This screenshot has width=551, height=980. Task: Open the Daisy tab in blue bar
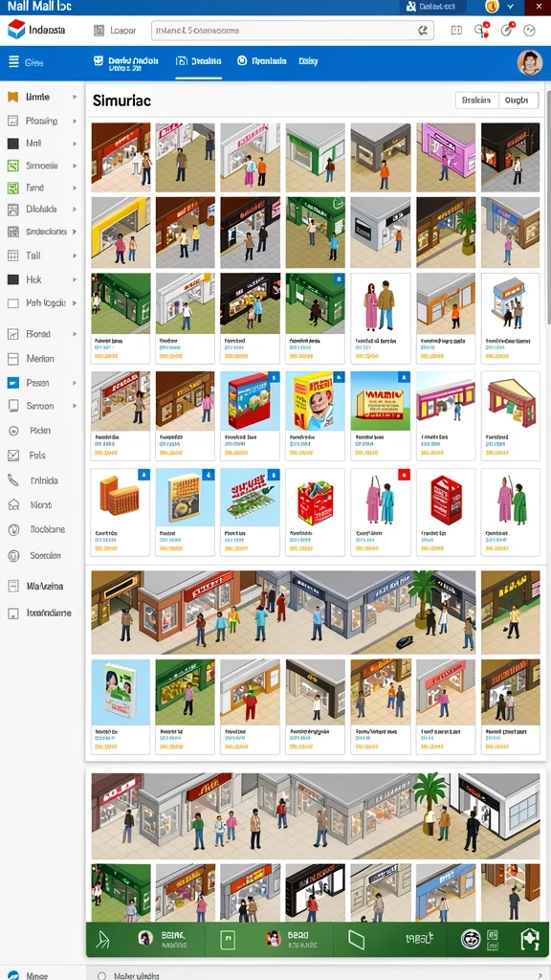click(x=308, y=61)
